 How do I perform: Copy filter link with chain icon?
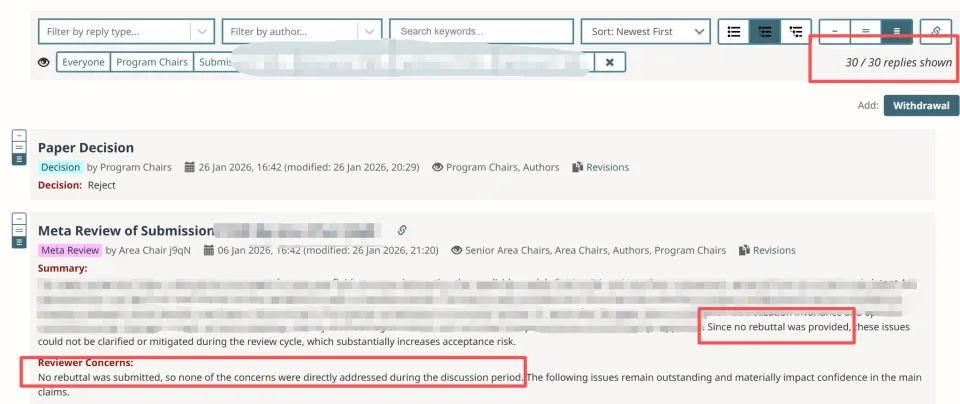pyautogui.click(x=936, y=32)
